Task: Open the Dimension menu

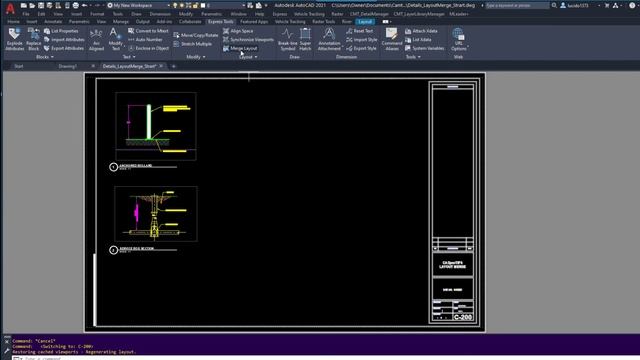Action: (160, 14)
